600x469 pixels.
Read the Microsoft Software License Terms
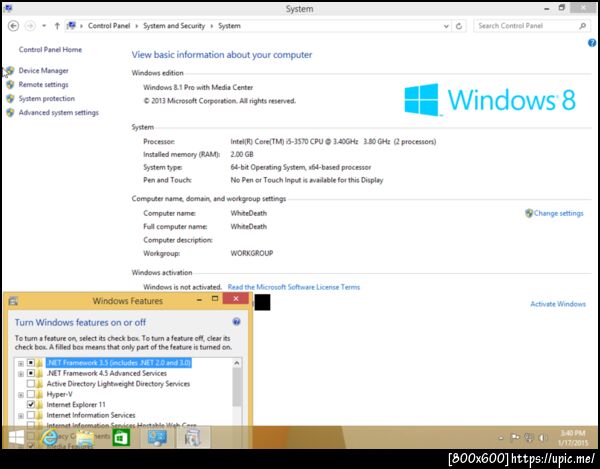tap(293, 287)
